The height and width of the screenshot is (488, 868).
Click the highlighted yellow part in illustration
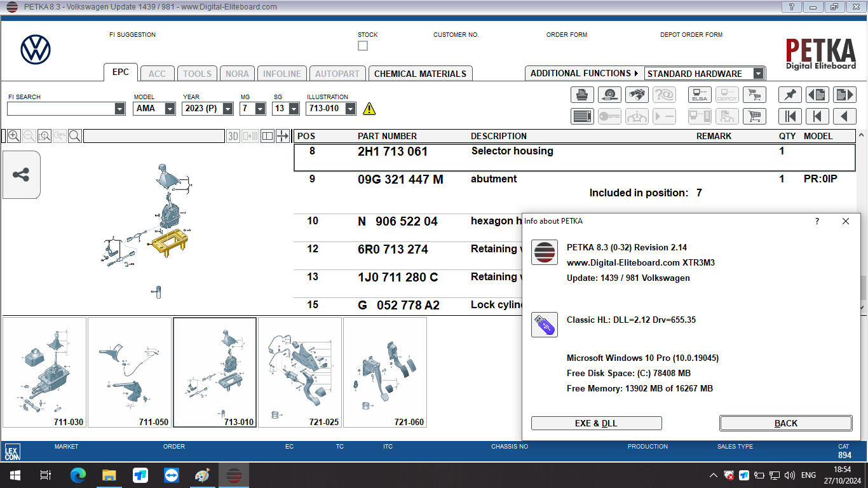point(169,243)
